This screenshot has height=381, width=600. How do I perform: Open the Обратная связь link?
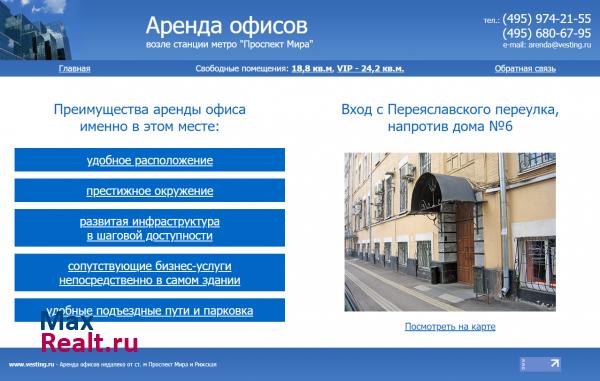[525, 68]
